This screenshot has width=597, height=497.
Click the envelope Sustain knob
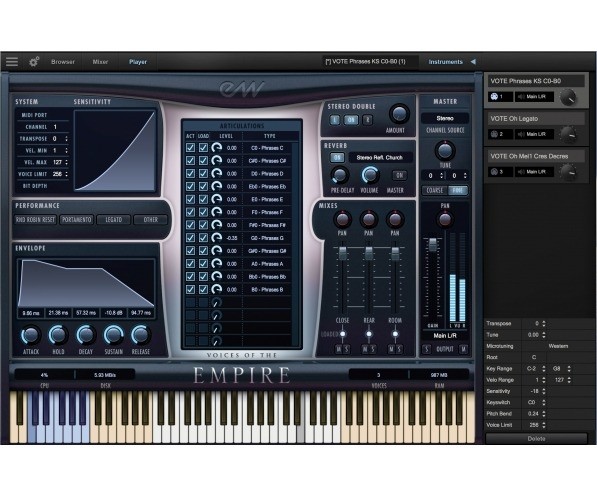(x=113, y=335)
